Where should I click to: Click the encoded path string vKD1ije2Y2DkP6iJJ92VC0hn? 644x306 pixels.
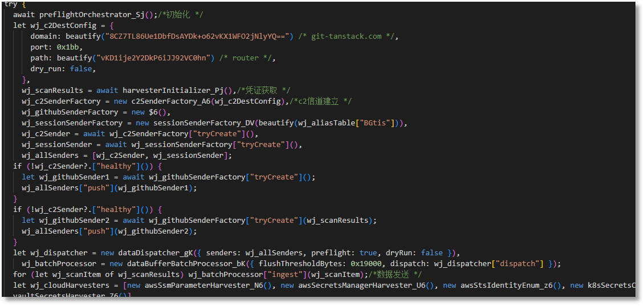click(155, 58)
